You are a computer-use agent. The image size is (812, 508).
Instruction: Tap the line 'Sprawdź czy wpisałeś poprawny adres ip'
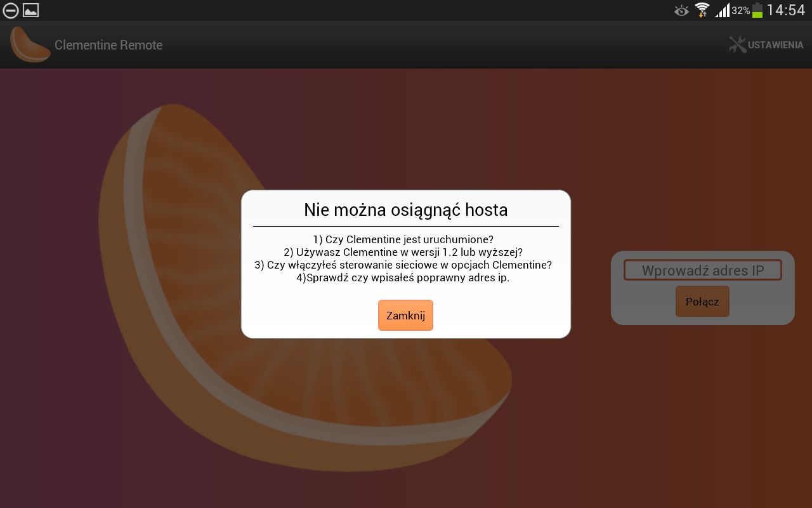point(403,277)
